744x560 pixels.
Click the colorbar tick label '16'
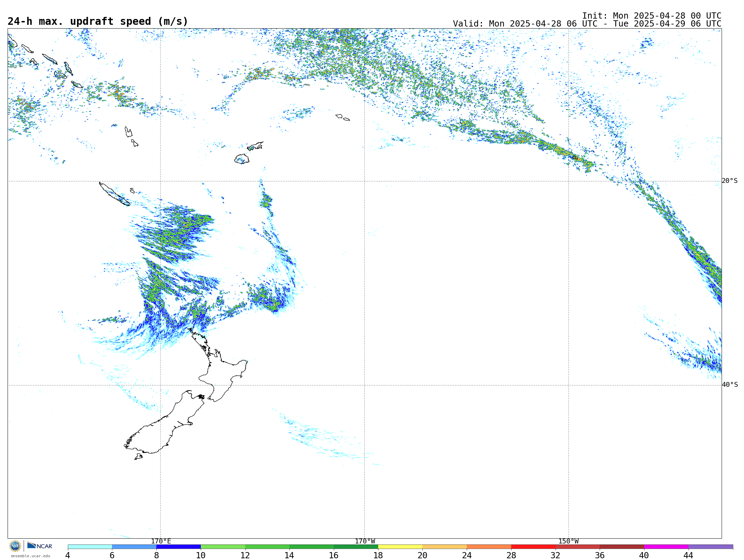(x=334, y=555)
